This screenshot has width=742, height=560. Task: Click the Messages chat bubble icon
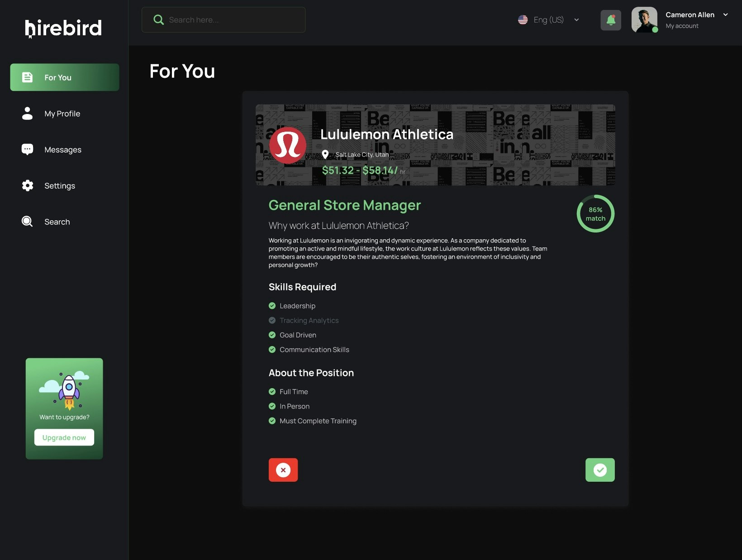[27, 149]
